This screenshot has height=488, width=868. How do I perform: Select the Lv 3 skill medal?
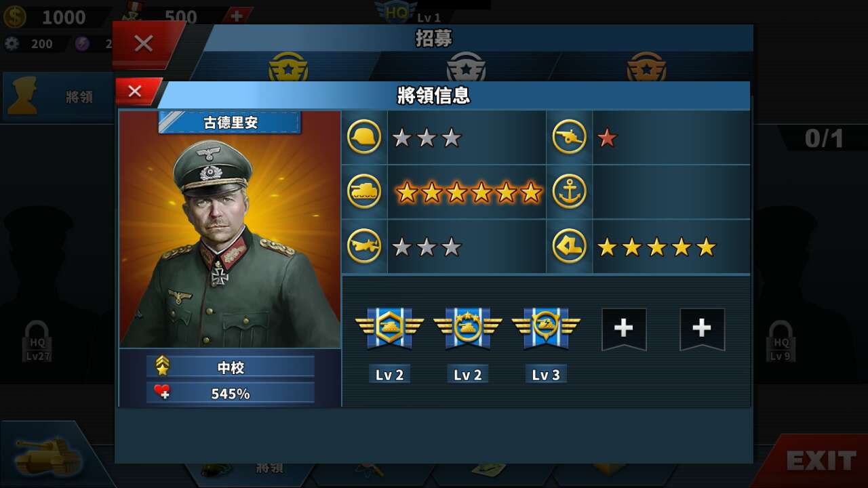tap(546, 329)
